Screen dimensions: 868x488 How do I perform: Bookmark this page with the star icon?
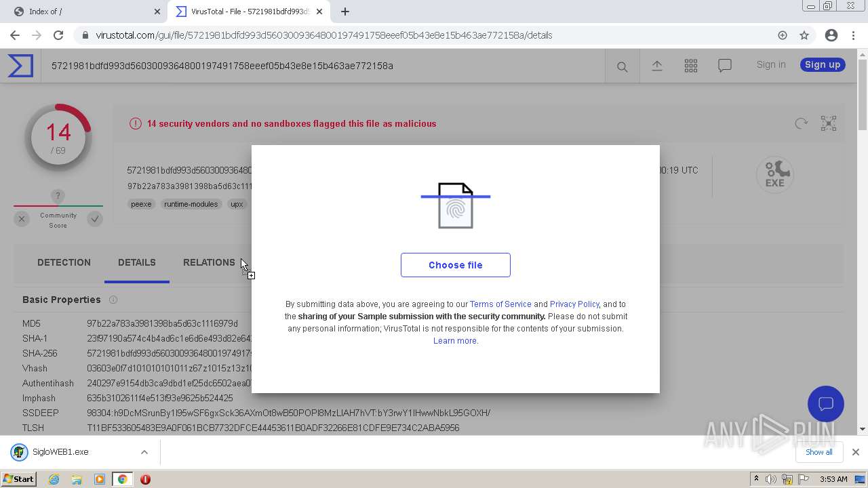[804, 35]
